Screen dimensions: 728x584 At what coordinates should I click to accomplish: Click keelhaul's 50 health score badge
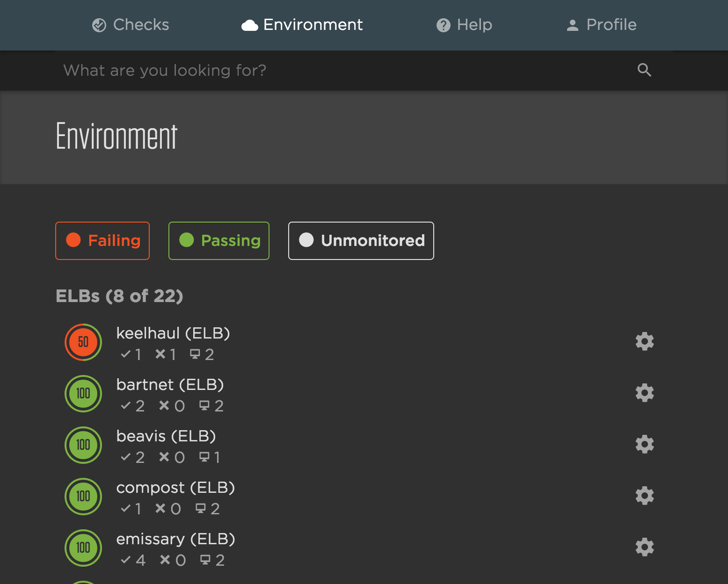tap(83, 342)
